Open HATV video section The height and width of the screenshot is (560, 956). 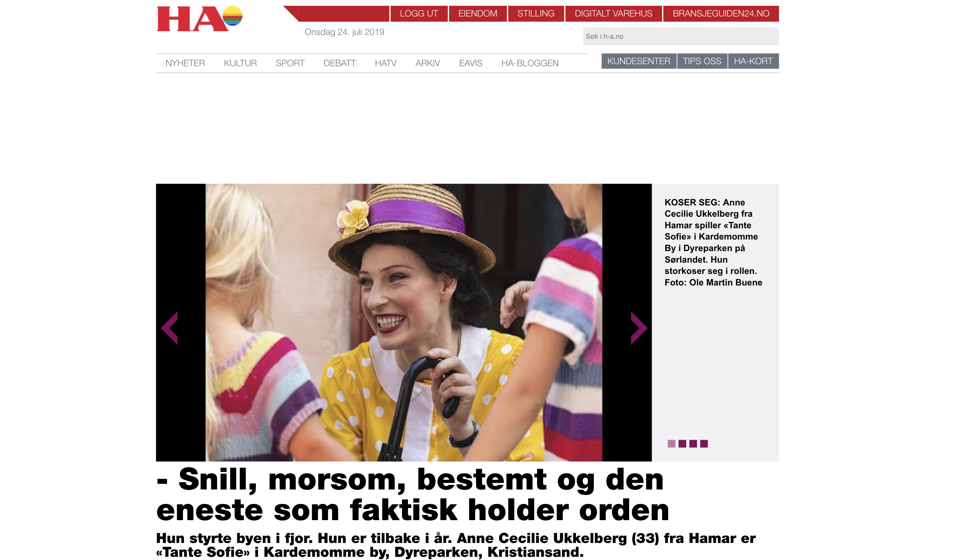[386, 63]
